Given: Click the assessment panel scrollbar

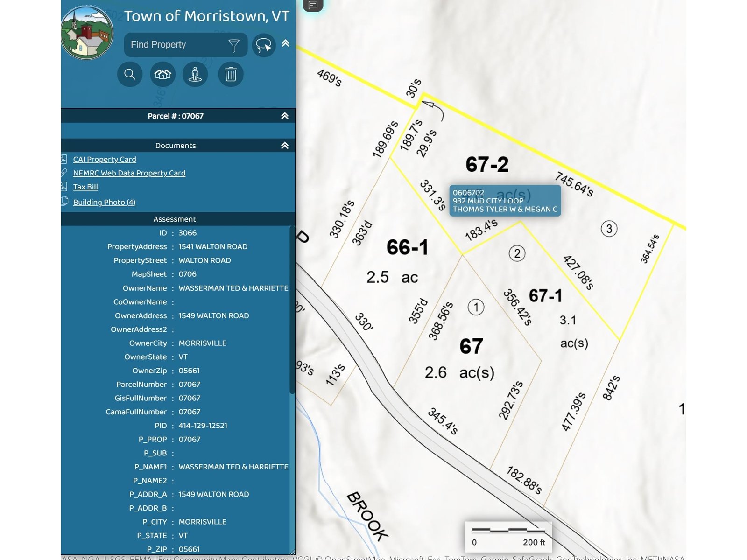Looking at the screenshot, I should (x=292, y=310).
